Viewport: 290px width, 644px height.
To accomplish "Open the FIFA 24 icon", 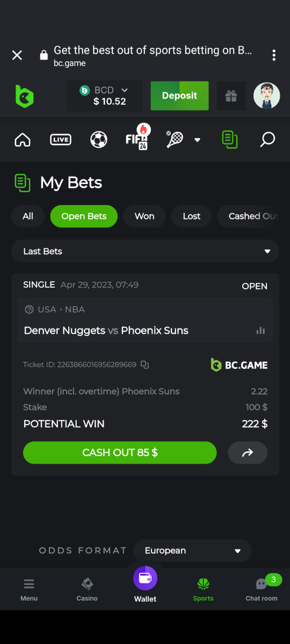I will [x=137, y=138].
